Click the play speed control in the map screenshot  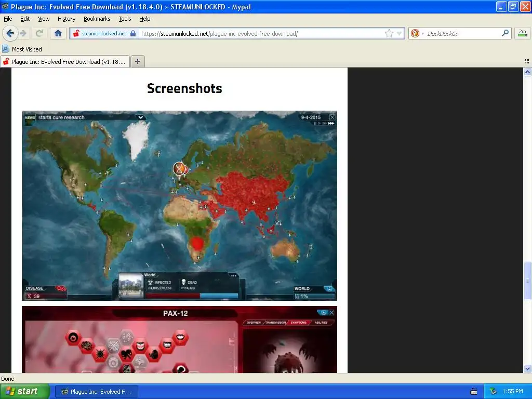click(x=320, y=124)
